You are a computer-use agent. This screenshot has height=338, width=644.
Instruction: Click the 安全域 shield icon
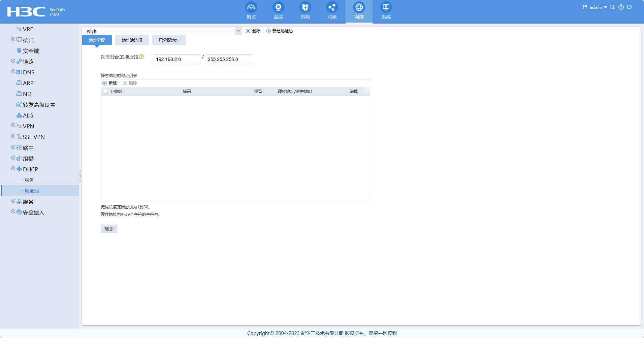[x=19, y=50]
